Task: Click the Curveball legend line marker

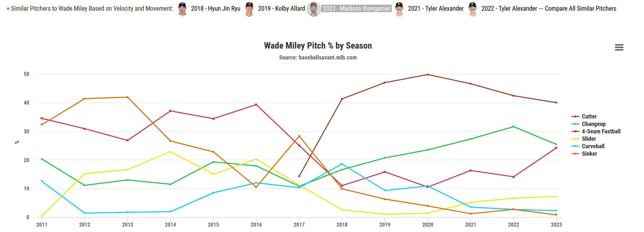Action: pos(576,146)
